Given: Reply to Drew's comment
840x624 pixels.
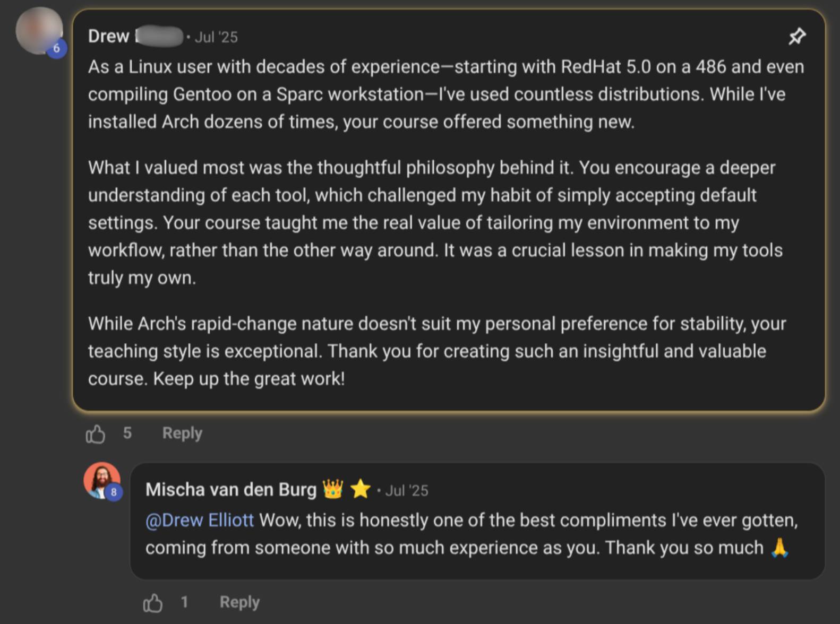Looking at the screenshot, I should [182, 433].
